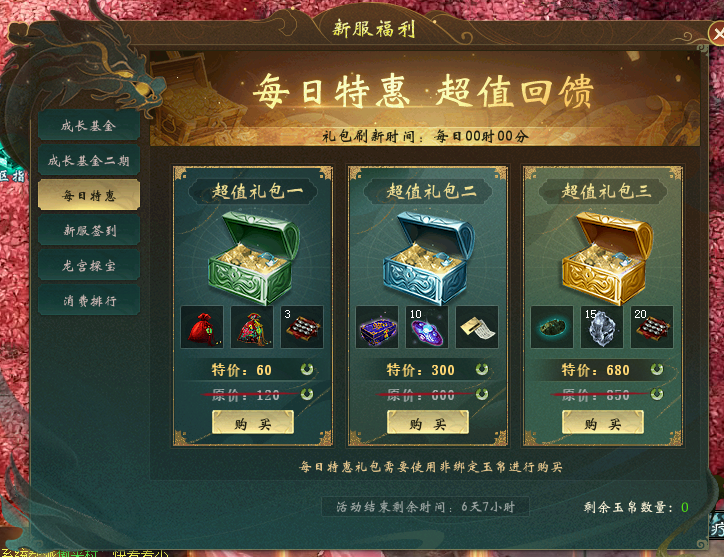Buy 超值礼包二 priced at 300
Image resolution: width=724 pixels, height=557 pixels.
(x=428, y=423)
